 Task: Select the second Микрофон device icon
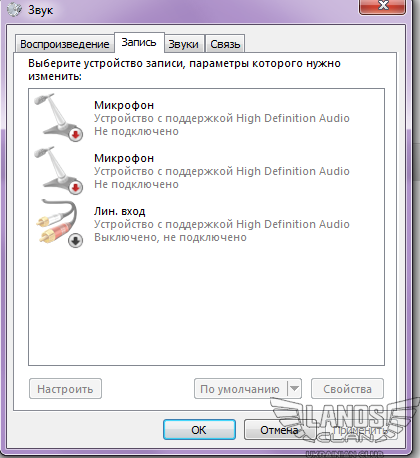58,170
